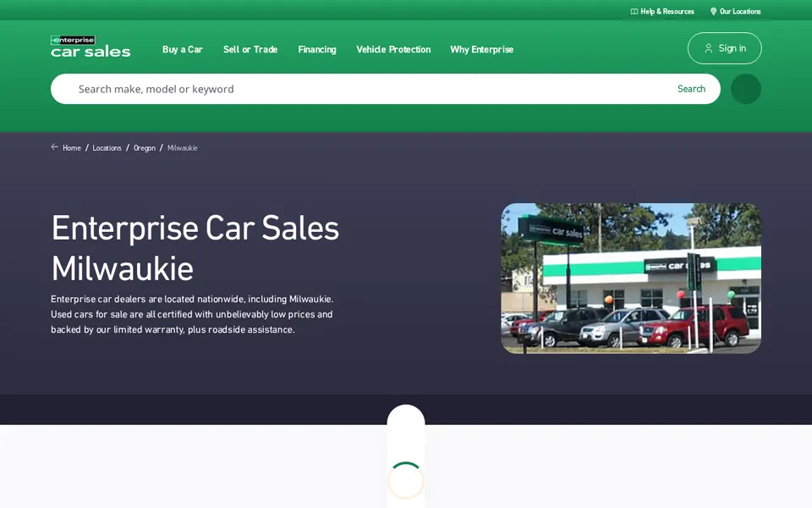Open the Why Enterprise menu
This screenshot has width=812, height=508.
[481, 49]
